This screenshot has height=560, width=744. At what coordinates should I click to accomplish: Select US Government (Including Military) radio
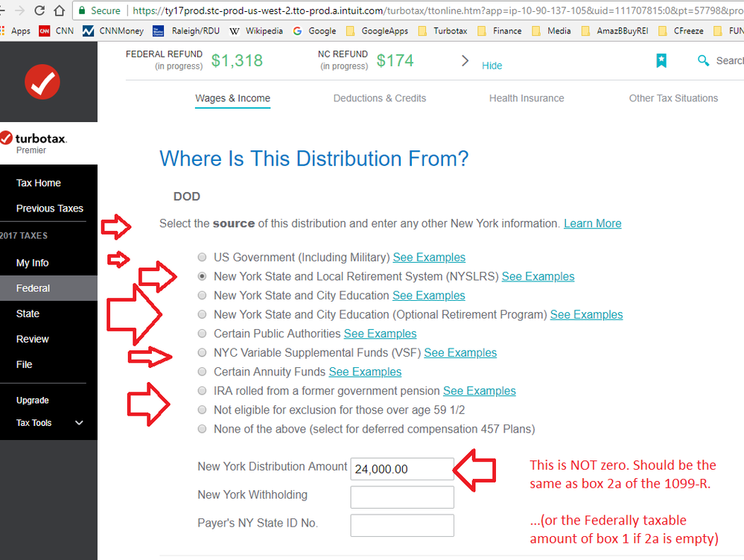pyautogui.click(x=202, y=257)
